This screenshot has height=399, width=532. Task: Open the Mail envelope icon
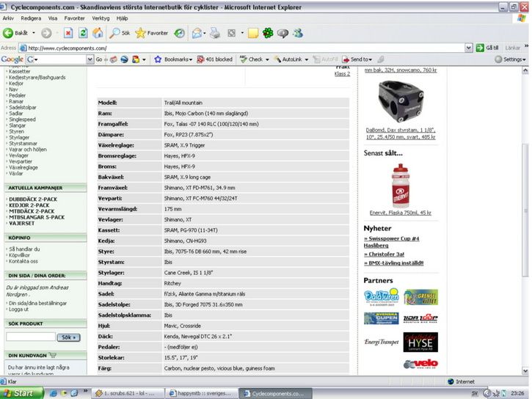pyautogui.click(x=197, y=33)
